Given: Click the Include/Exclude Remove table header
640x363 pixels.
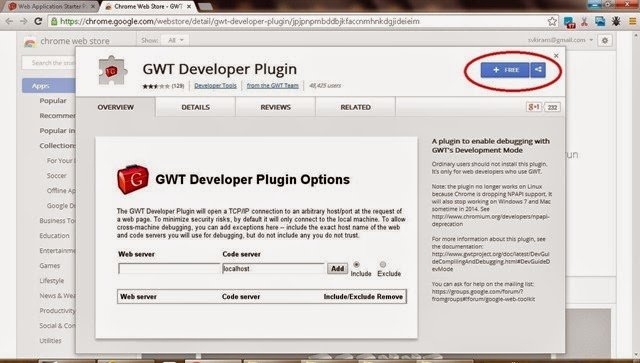Looking at the screenshot, I should 363,297.
